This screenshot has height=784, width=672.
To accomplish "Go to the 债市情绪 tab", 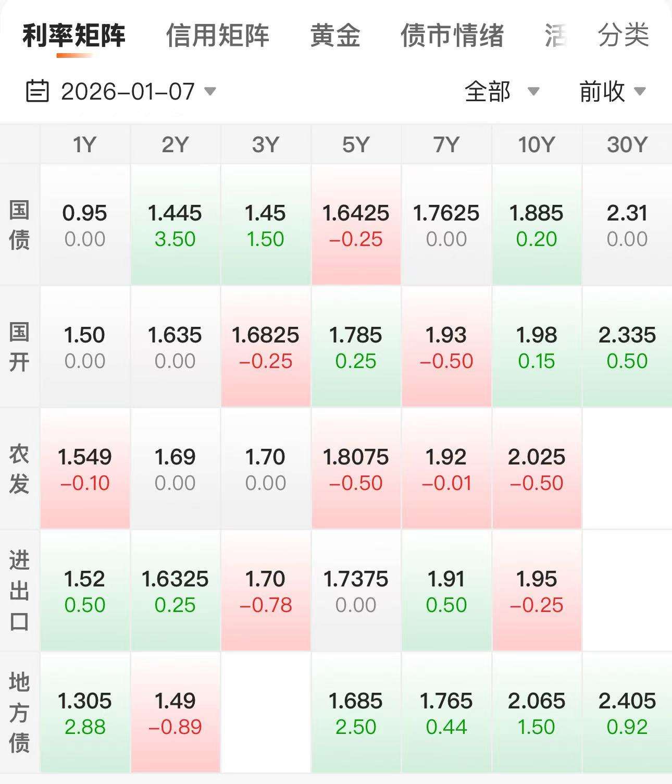I will (x=452, y=36).
